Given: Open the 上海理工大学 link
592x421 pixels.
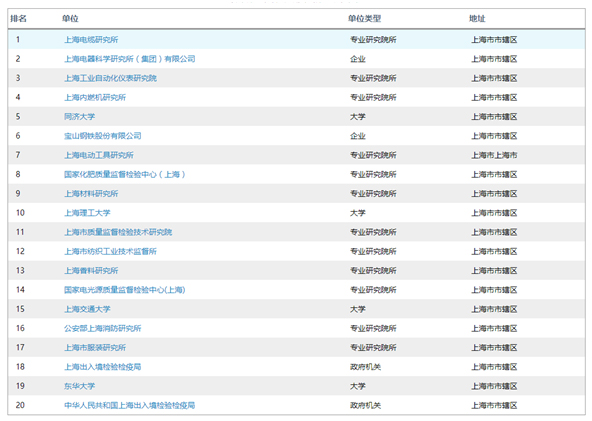Looking at the screenshot, I should coord(87,213).
